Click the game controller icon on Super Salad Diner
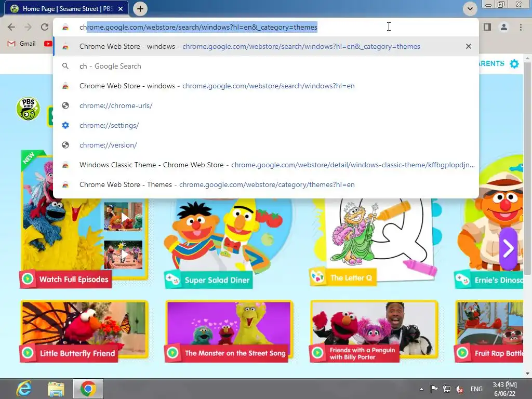532x399 pixels. [172, 280]
